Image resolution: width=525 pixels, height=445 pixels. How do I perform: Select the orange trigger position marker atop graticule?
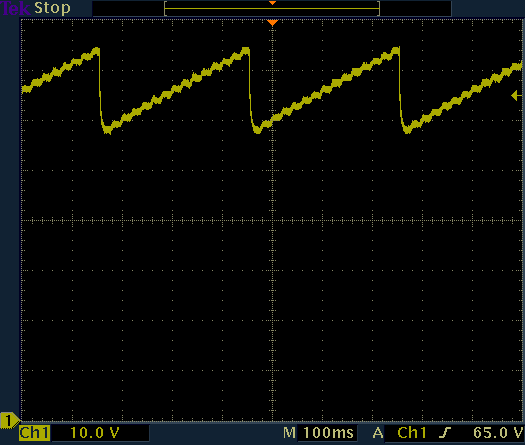point(273,23)
